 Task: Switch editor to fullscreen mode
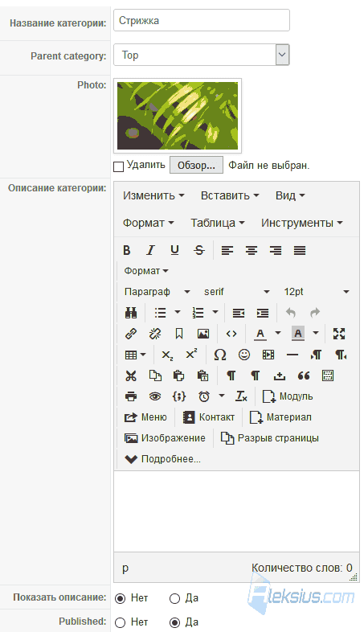point(339,334)
